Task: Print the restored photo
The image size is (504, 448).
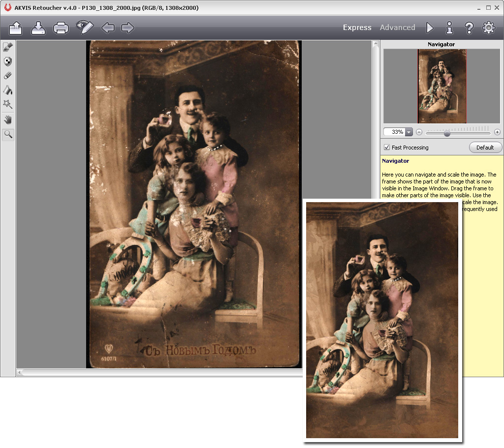Action: (61, 28)
